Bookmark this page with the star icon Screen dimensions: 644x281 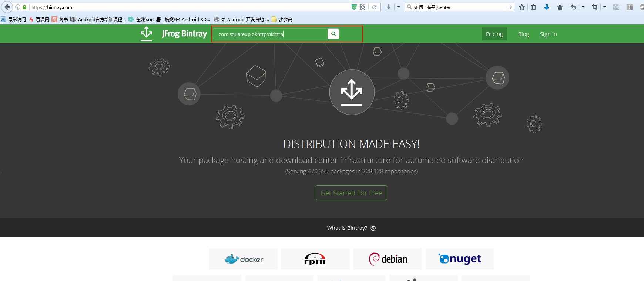522,7
